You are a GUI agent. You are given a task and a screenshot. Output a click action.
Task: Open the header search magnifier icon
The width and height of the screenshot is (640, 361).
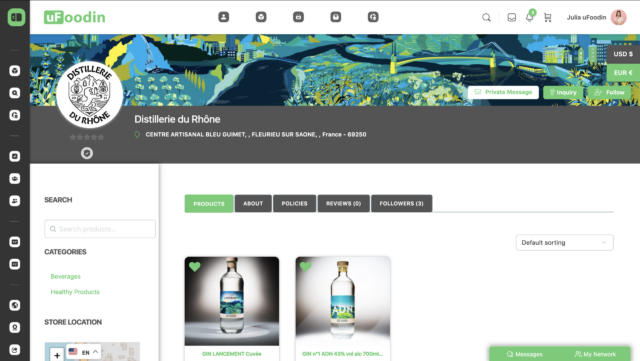coord(486,18)
